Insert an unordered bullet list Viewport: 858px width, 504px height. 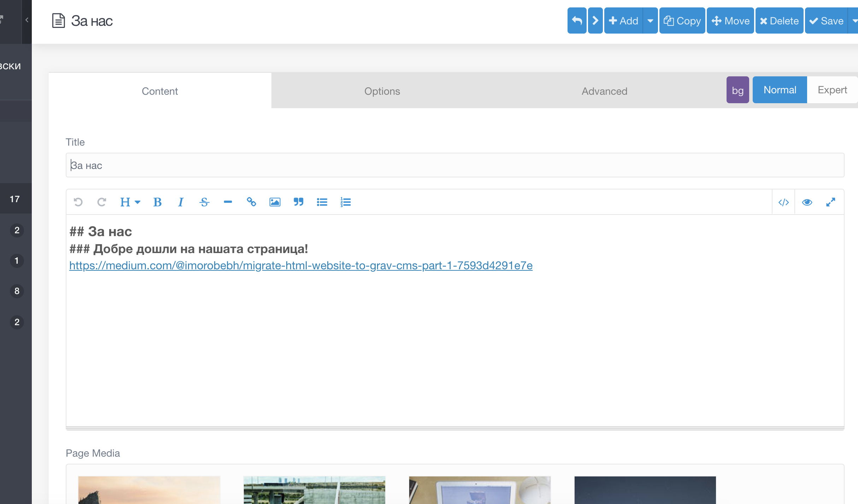pyautogui.click(x=322, y=202)
